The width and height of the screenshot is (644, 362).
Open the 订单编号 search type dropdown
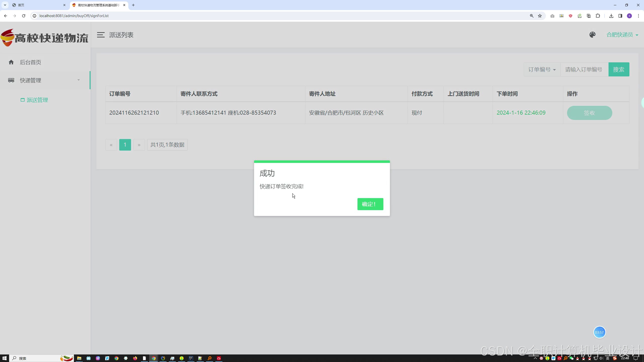[542, 69]
